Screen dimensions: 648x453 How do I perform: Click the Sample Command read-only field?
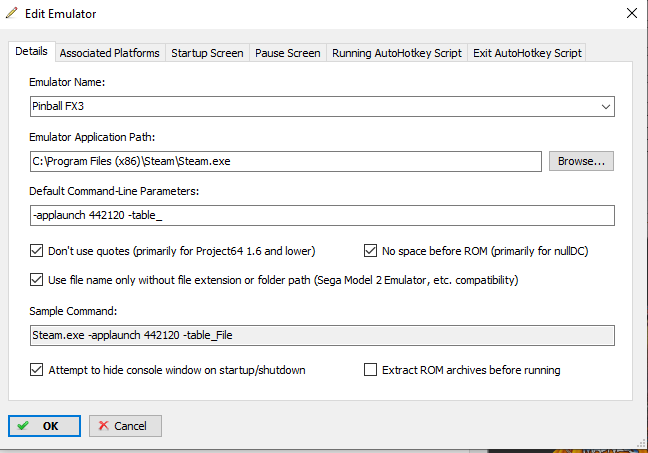[322, 335]
